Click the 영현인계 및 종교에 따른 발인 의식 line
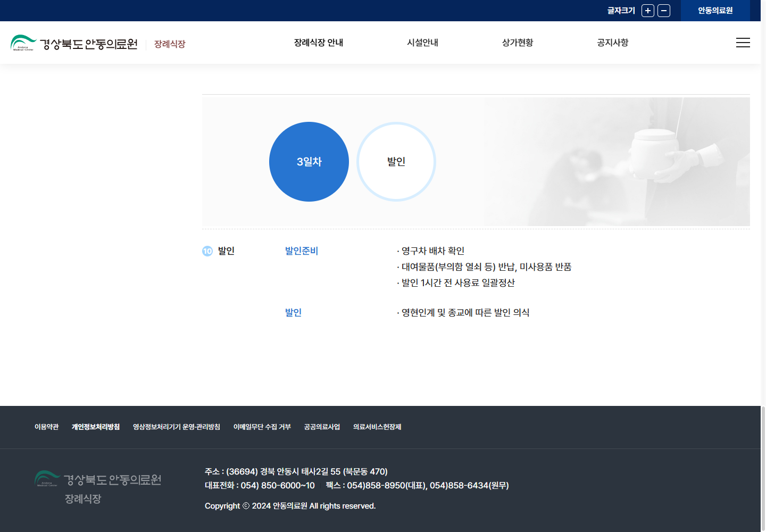Image resolution: width=766 pixels, height=532 pixels. 463,313
